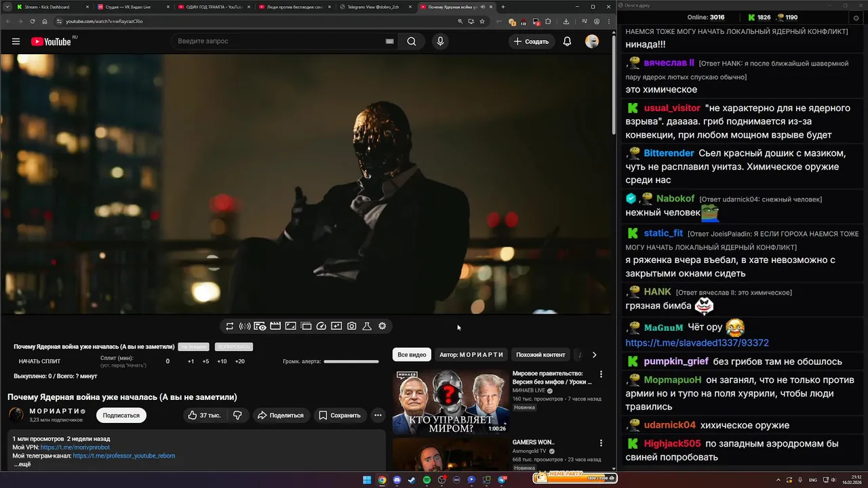Open Spotify from the taskbar
Viewport: 868px width, 488px height.
tap(427, 480)
